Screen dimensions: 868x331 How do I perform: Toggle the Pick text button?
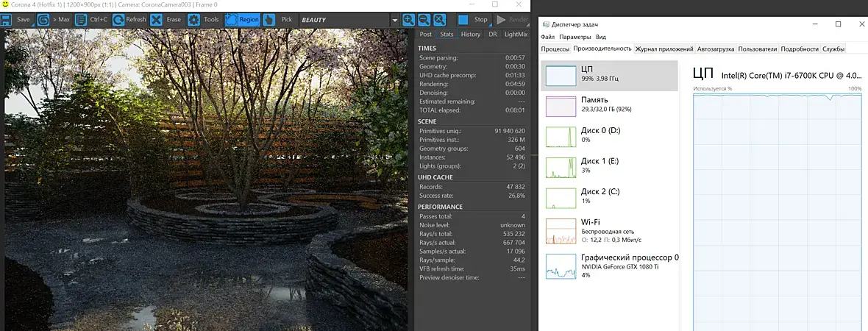click(286, 20)
